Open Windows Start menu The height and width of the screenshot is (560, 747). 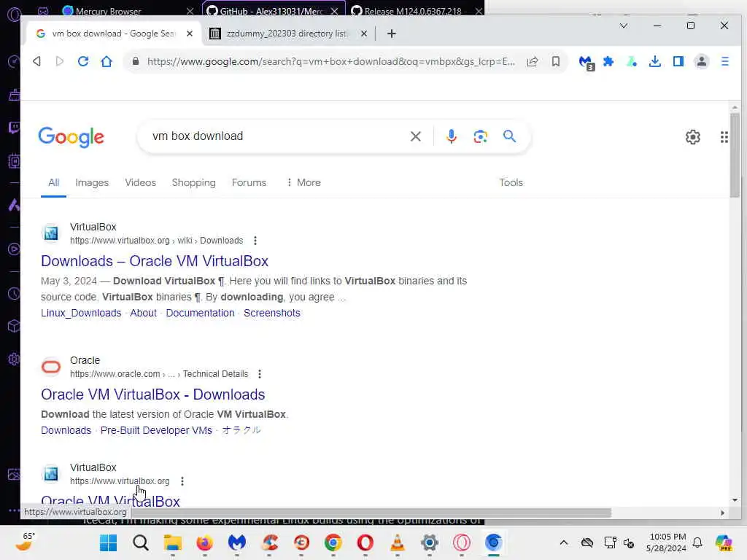pos(108,542)
